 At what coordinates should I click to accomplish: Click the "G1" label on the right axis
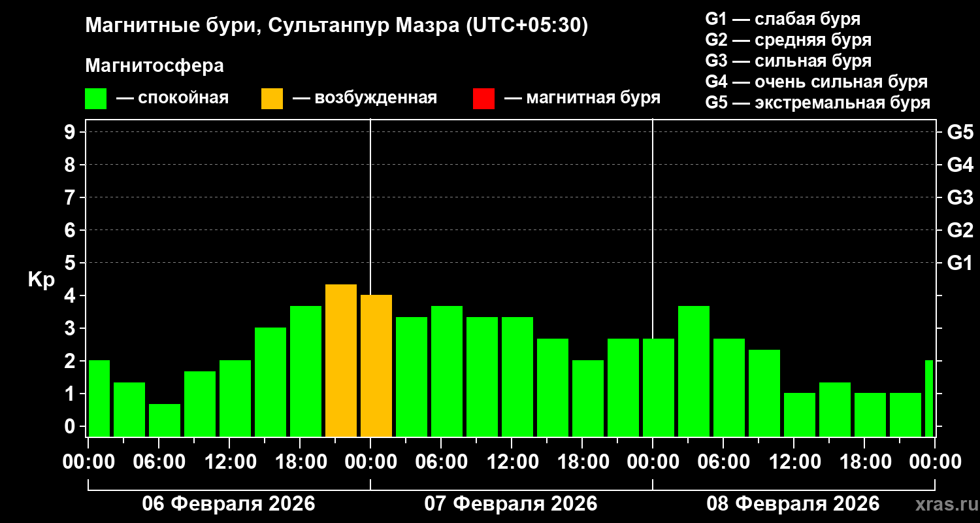pyautogui.click(x=960, y=263)
